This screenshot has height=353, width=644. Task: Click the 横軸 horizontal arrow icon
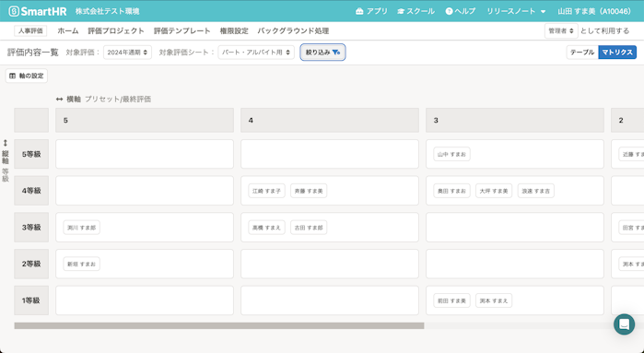(x=60, y=99)
